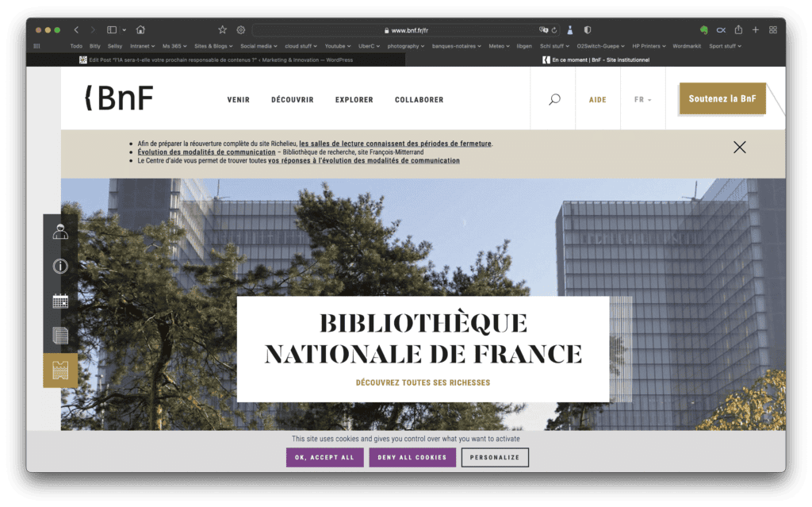Expand the Sites & Blogs folder
Viewport: 812px width, 507px height.
pyautogui.click(x=213, y=46)
